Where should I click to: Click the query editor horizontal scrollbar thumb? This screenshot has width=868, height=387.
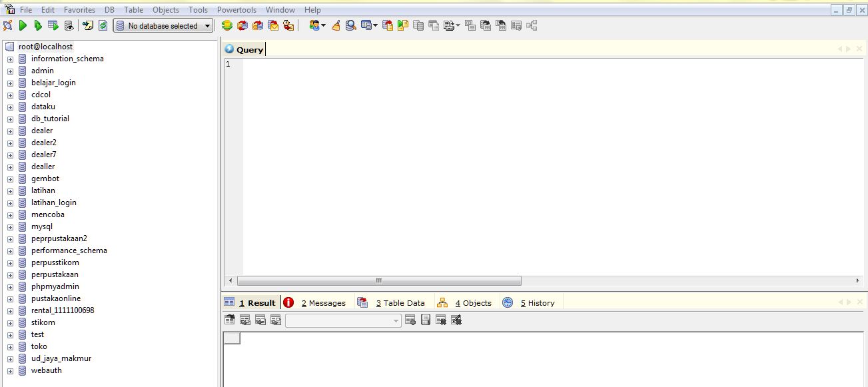pos(379,280)
